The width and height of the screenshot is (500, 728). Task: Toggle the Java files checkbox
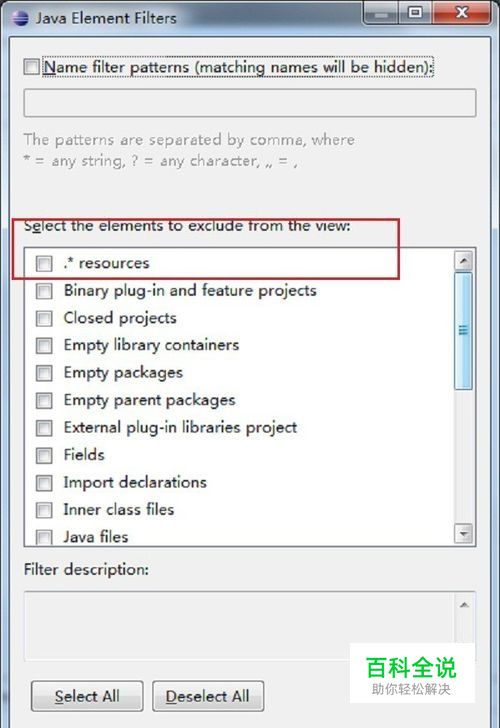(44, 537)
